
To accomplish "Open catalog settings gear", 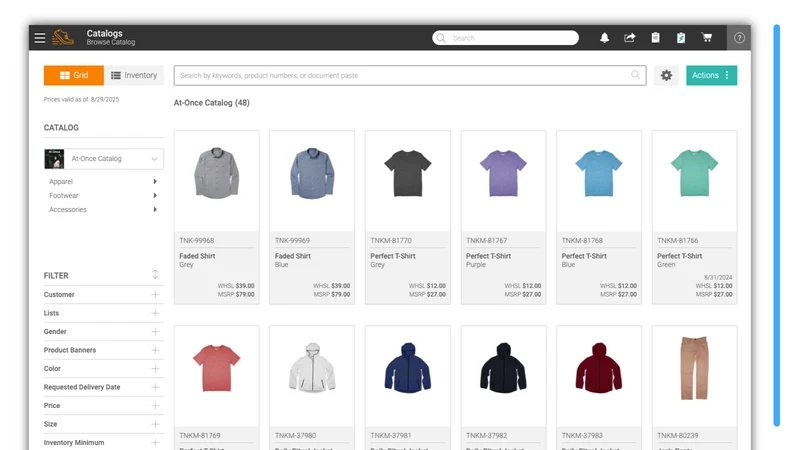I will (666, 76).
